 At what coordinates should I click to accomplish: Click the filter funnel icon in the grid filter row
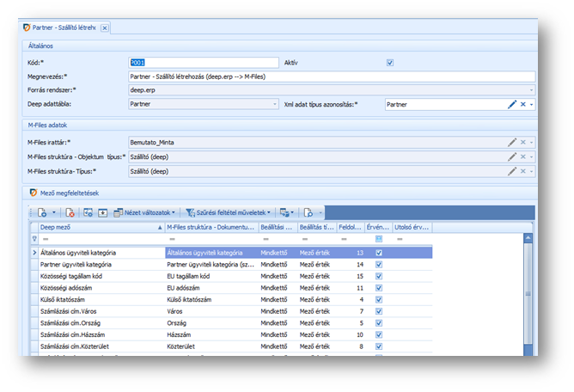pos(35,239)
